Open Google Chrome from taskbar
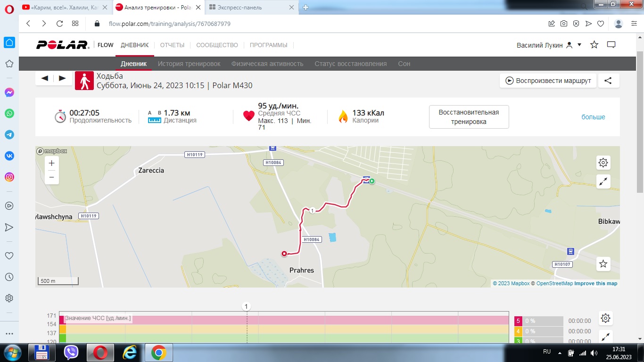This screenshot has height=362, width=644. pos(158,353)
